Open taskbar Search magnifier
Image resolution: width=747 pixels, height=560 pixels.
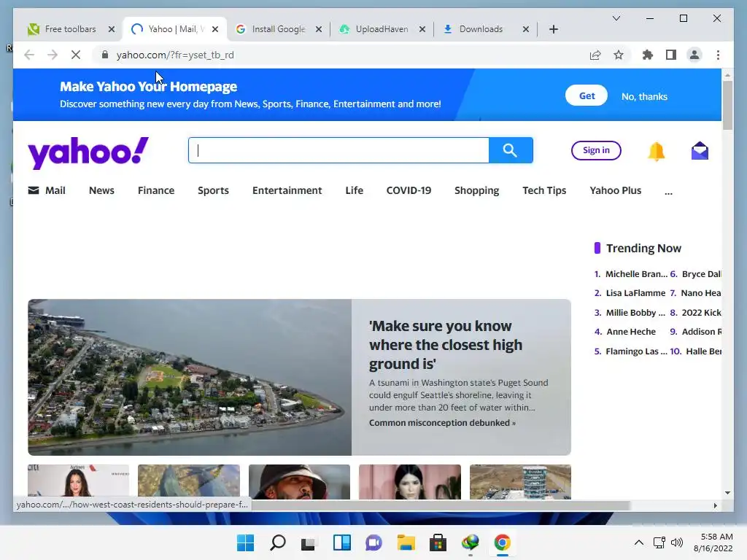278,542
